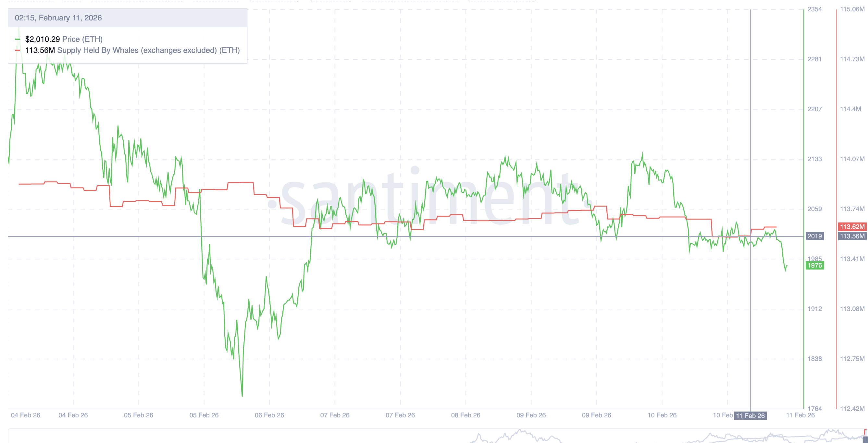Click the 112.42M bottom supply axis label
This screenshot has width=868, height=443.
[x=852, y=409]
